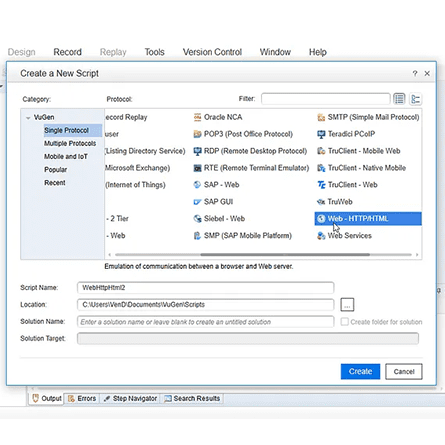Select the 'Microsoft Exchange)' protocol entry
Screen dimensions: 445x445
(137, 168)
